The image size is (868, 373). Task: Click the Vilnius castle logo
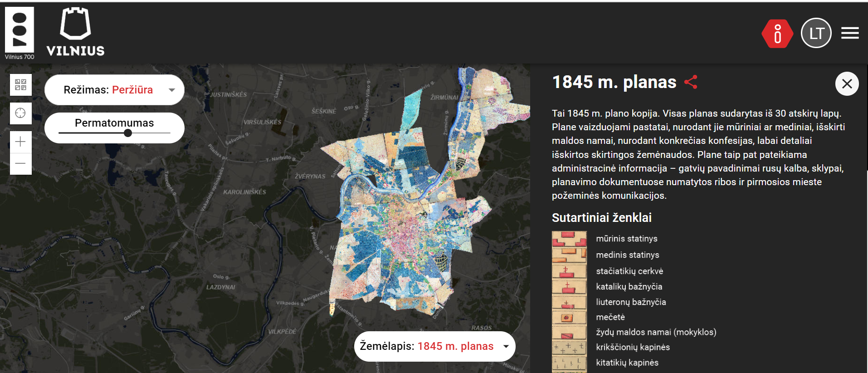click(75, 32)
